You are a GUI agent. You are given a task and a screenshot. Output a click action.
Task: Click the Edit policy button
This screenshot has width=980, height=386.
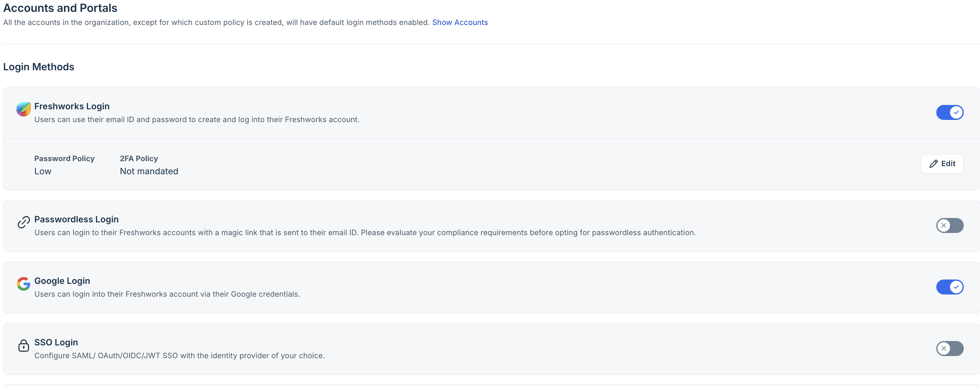942,164
